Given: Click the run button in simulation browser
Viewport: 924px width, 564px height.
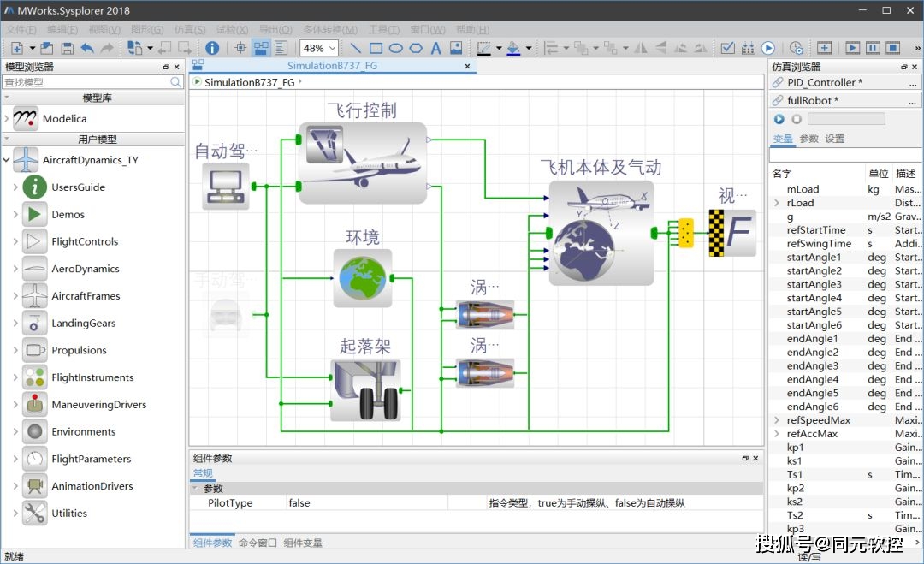Looking at the screenshot, I should (x=779, y=119).
